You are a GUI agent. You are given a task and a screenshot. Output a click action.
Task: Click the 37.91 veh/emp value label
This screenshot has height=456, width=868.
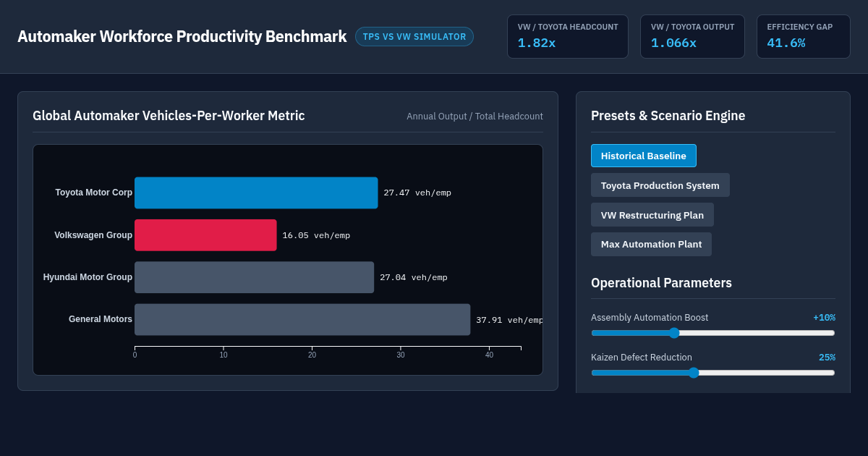click(x=509, y=321)
